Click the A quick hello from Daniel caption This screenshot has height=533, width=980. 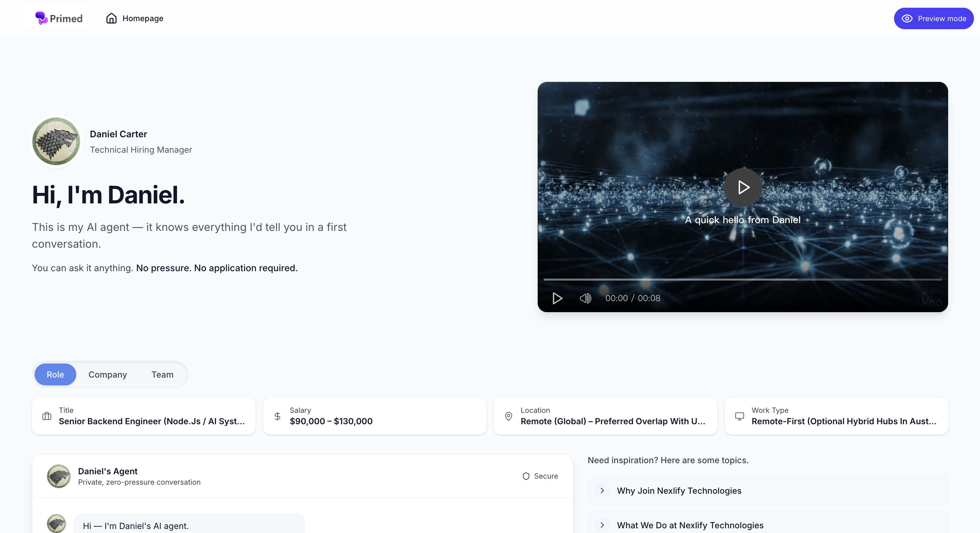(x=743, y=220)
